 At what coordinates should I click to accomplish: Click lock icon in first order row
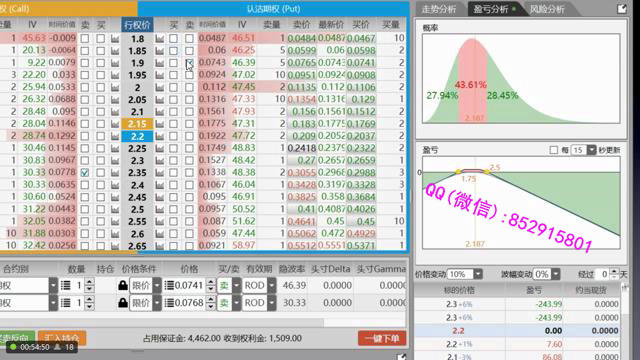point(122,285)
